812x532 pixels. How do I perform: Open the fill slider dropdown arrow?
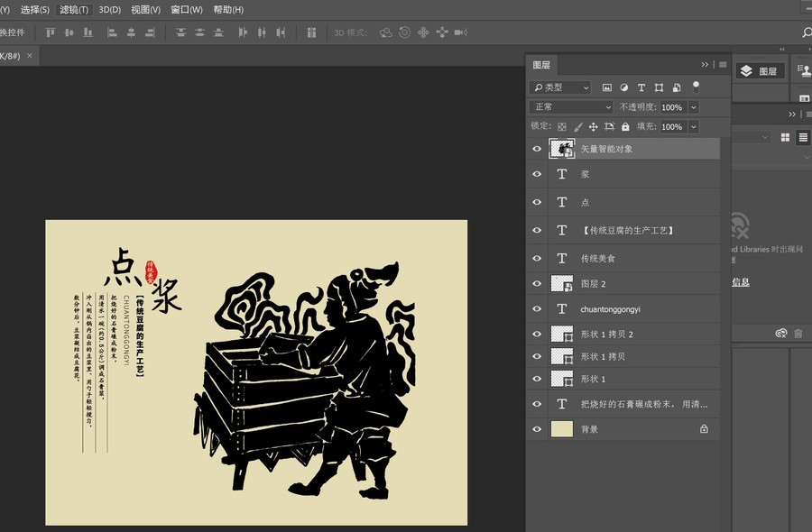694,127
